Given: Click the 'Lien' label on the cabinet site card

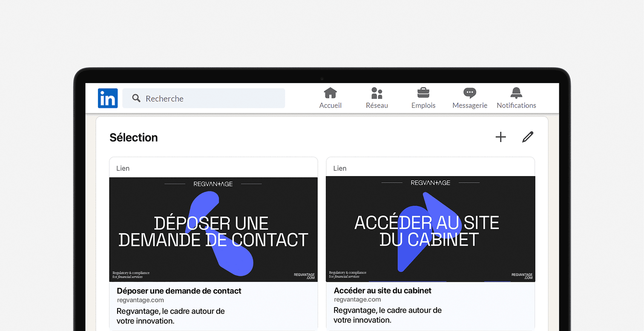Looking at the screenshot, I should 340,168.
